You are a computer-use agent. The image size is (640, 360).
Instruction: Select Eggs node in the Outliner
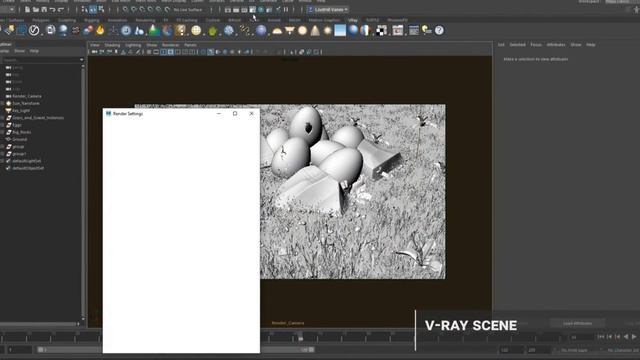click(x=17, y=125)
